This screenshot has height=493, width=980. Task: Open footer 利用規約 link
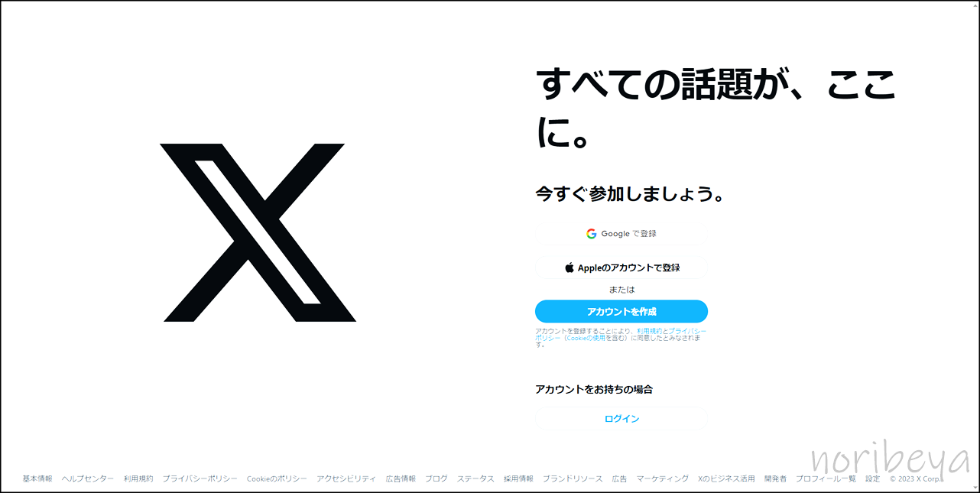point(138,478)
